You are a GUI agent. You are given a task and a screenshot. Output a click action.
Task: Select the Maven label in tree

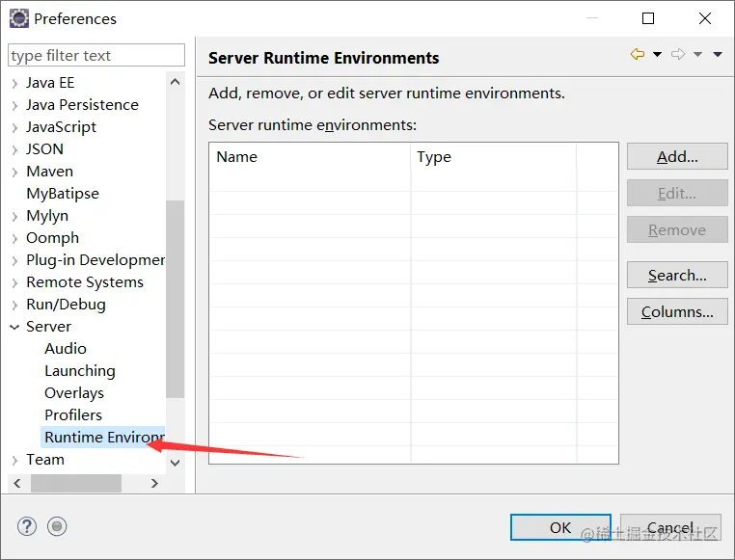click(x=50, y=172)
